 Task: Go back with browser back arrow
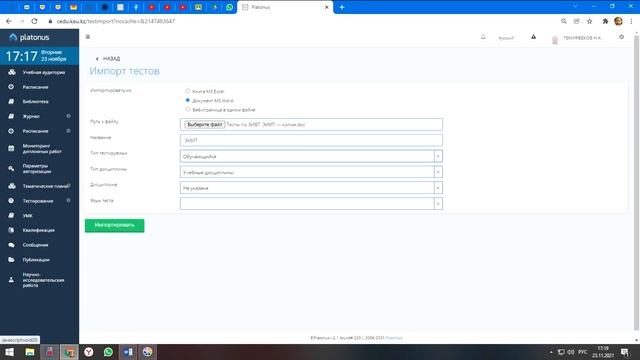point(9,21)
